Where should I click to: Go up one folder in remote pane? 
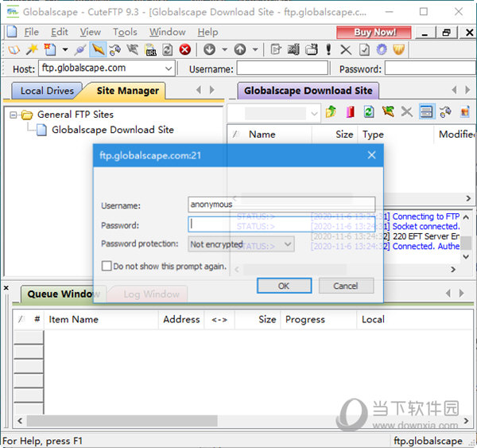point(331,111)
